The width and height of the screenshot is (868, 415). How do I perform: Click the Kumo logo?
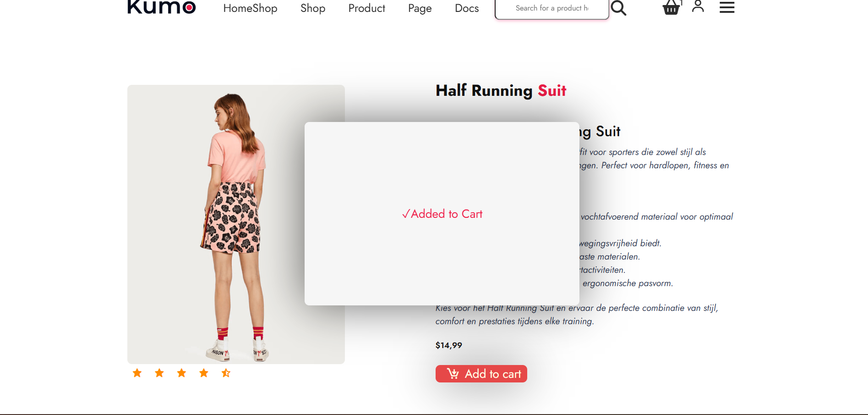click(x=161, y=7)
